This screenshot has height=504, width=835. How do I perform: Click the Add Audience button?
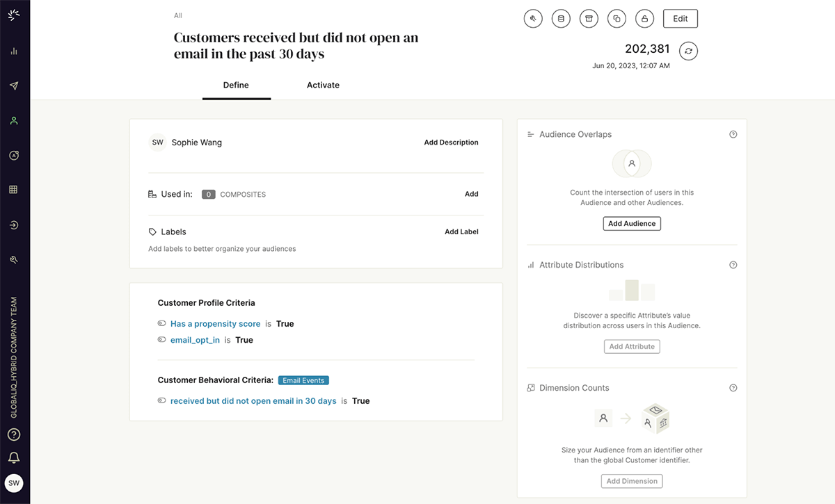click(632, 224)
